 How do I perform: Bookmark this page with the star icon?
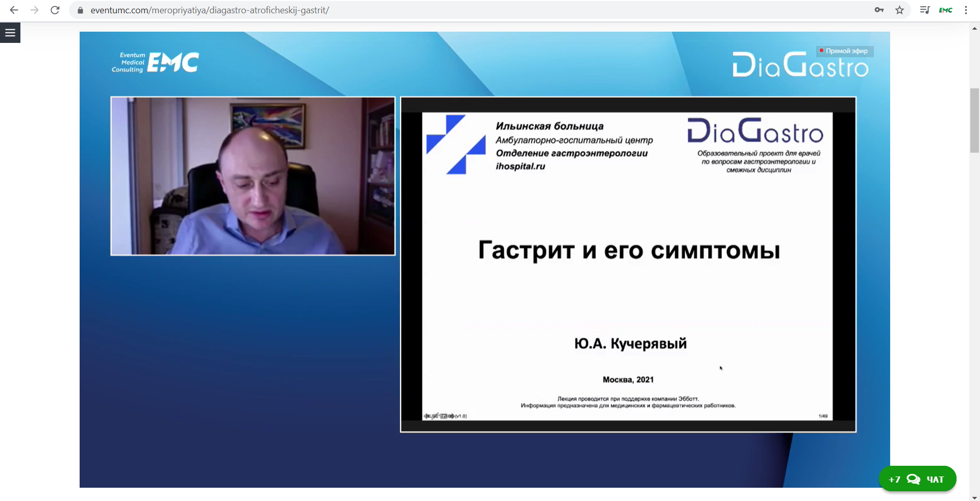(x=899, y=10)
